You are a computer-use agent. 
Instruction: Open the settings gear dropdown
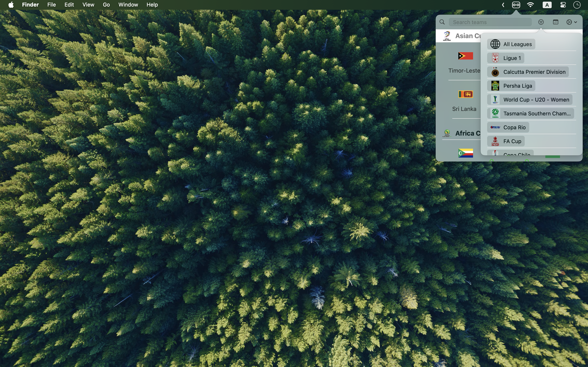pyautogui.click(x=571, y=22)
